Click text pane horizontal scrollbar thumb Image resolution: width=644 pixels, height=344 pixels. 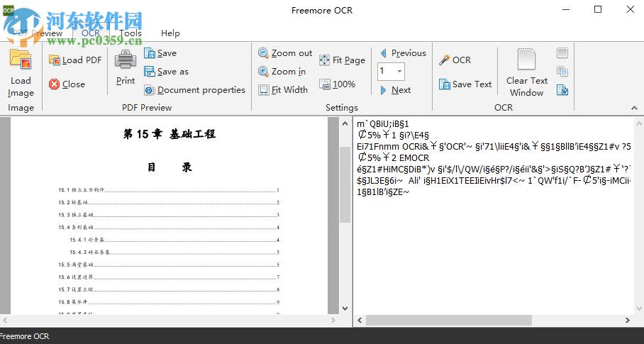[448, 320]
